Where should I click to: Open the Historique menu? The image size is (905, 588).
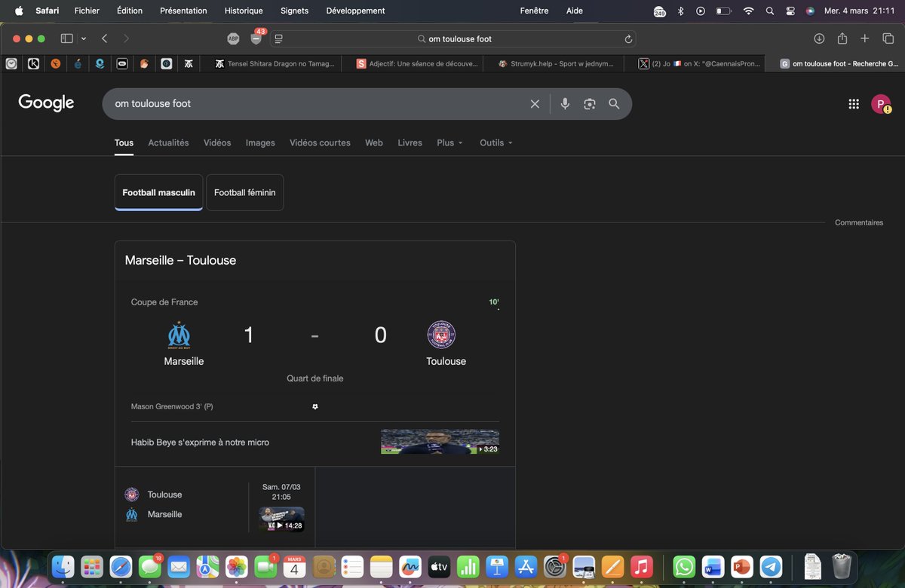(244, 11)
